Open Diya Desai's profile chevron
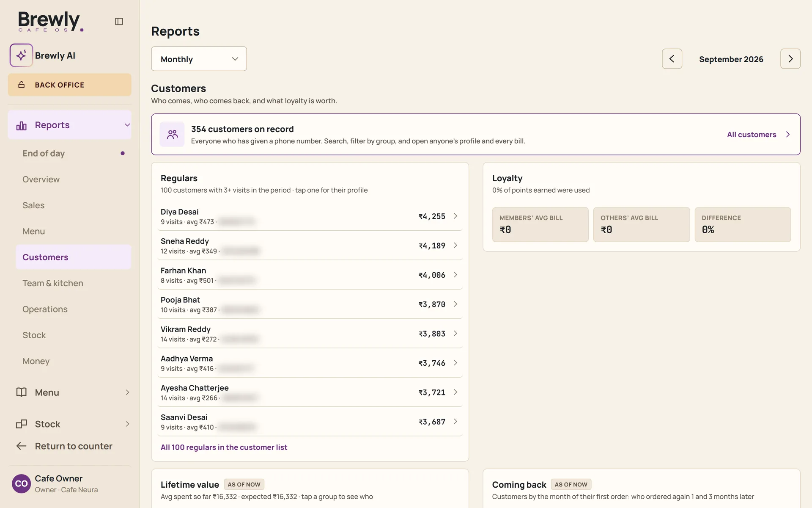Viewport: 812px width, 508px height. 455,216
